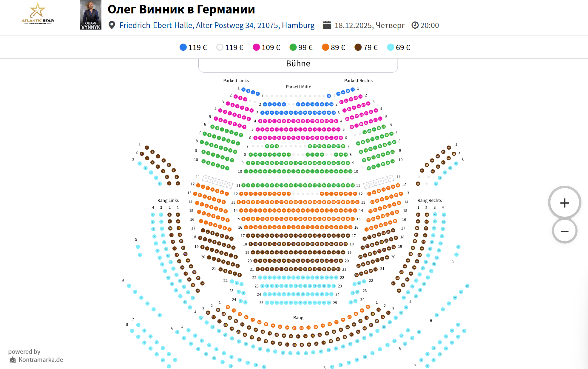Select the orange 89 € price swatch
Viewport: 588px width, 369px height.
[x=325, y=47]
